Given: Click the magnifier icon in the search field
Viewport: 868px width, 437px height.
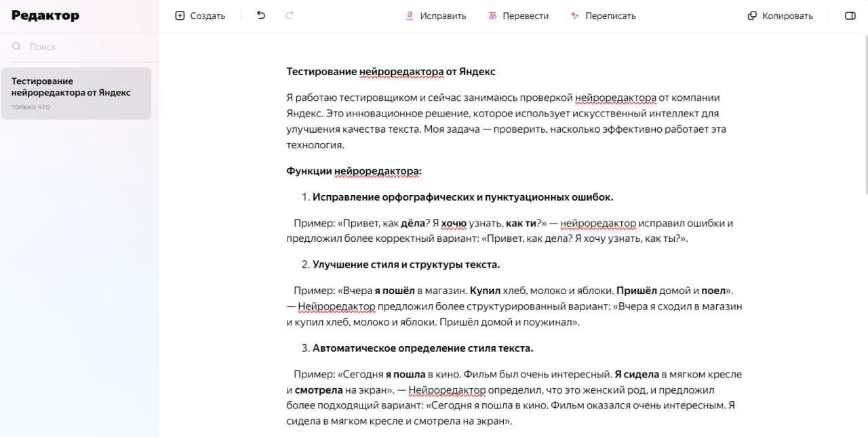Looking at the screenshot, I should 15,47.
